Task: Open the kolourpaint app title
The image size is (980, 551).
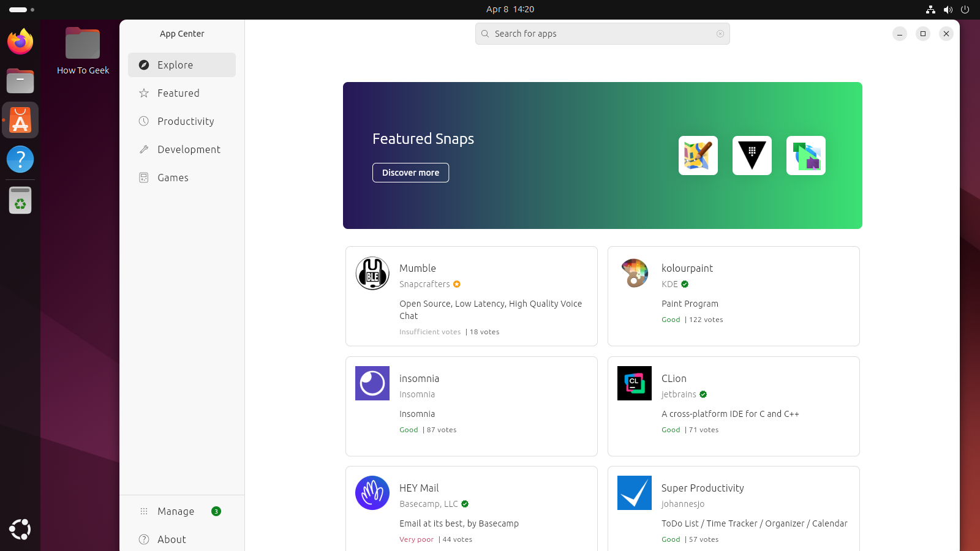Action: point(687,268)
